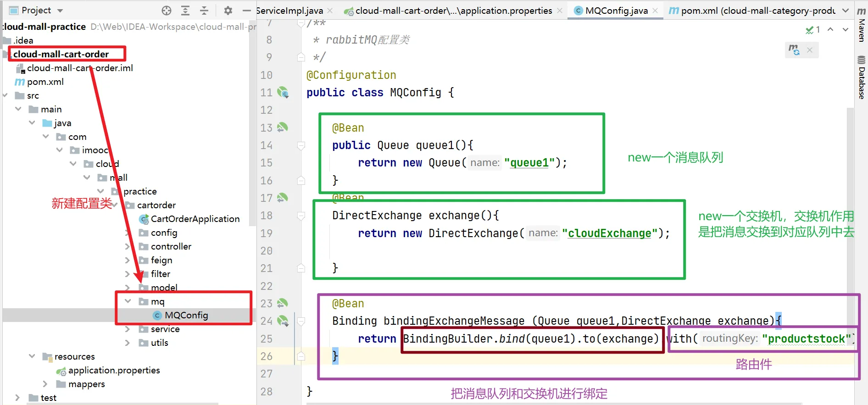Click the bean gutter icon on line 17
This screenshot has height=405, width=868.
point(283,198)
